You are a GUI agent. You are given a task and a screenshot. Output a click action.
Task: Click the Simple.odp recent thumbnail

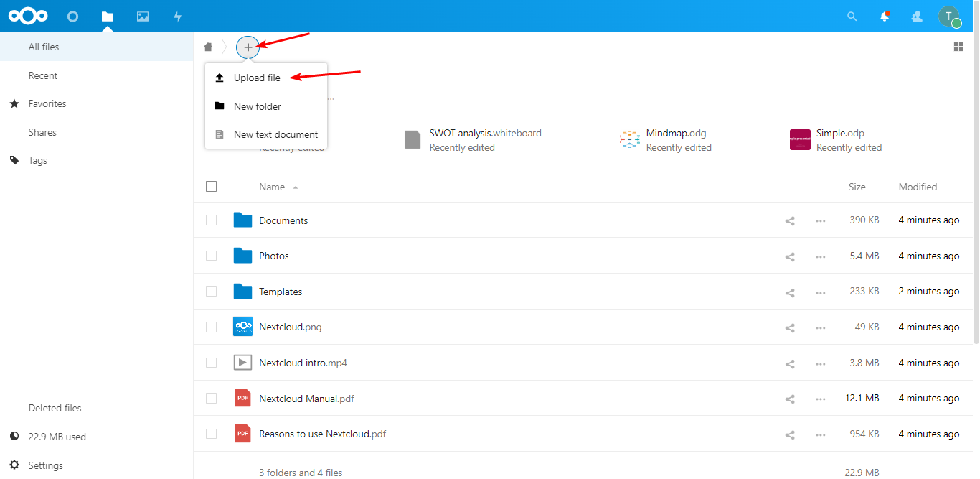click(800, 139)
